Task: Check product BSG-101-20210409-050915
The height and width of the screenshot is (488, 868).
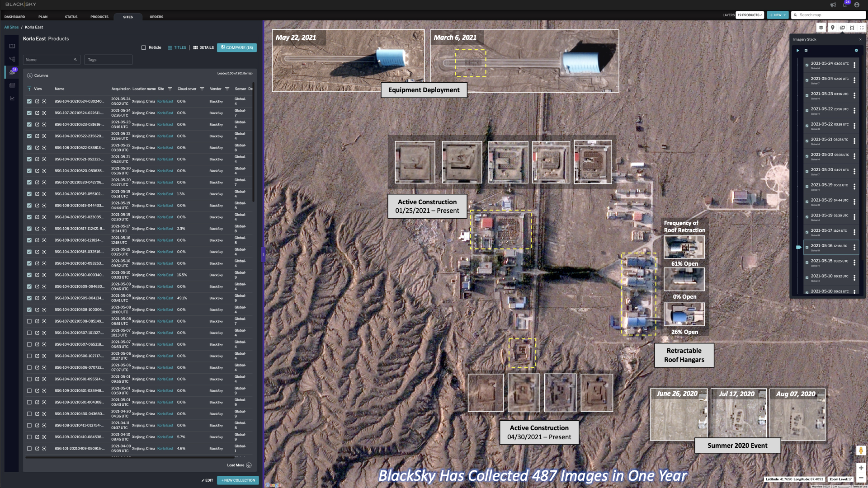Action: click(x=29, y=449)
